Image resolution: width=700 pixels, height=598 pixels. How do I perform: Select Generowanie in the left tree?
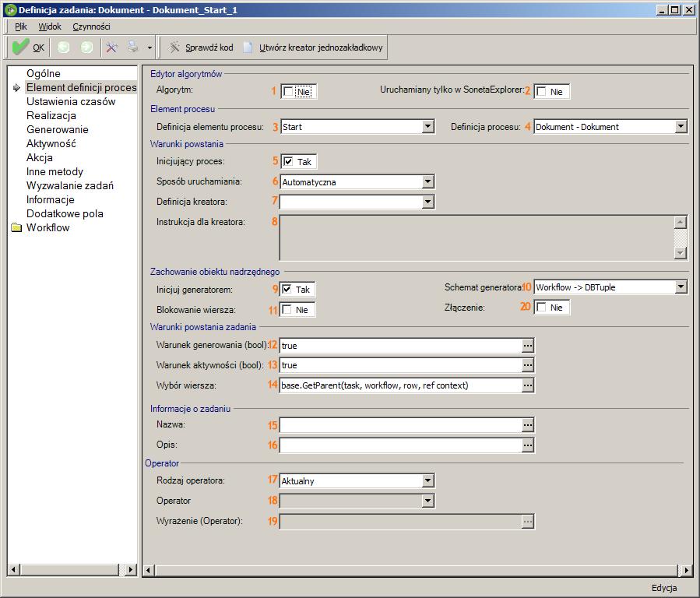(57, 129)
